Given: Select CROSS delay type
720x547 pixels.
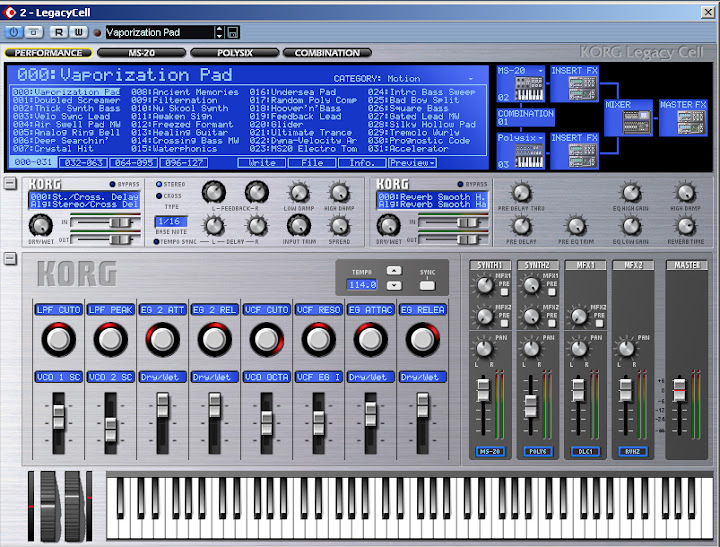Looking at the screenshot, I should tap(159, 196).
